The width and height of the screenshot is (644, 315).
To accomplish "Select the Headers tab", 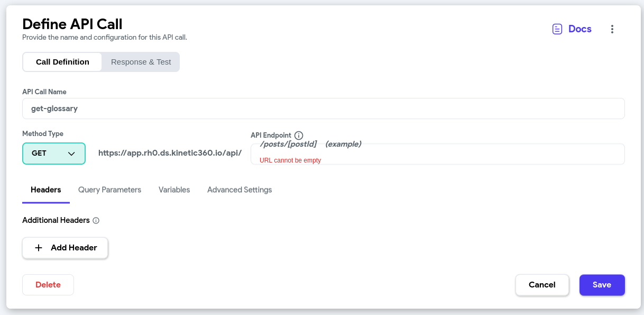I will [x=45, y=190].
